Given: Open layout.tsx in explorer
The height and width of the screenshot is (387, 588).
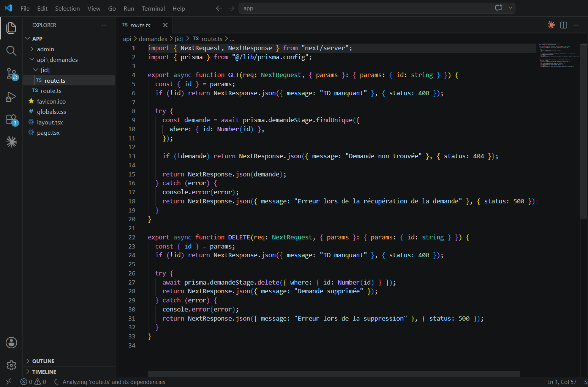Looking at the screenshot, I should click(68, 122).
